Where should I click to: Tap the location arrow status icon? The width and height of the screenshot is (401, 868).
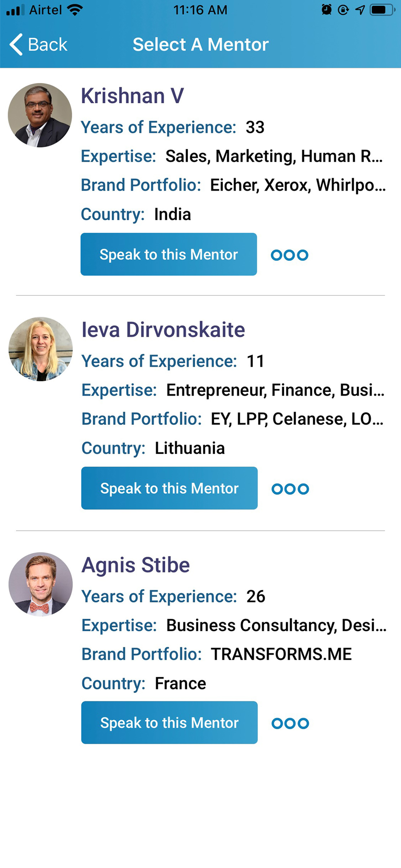coord(360,10)
